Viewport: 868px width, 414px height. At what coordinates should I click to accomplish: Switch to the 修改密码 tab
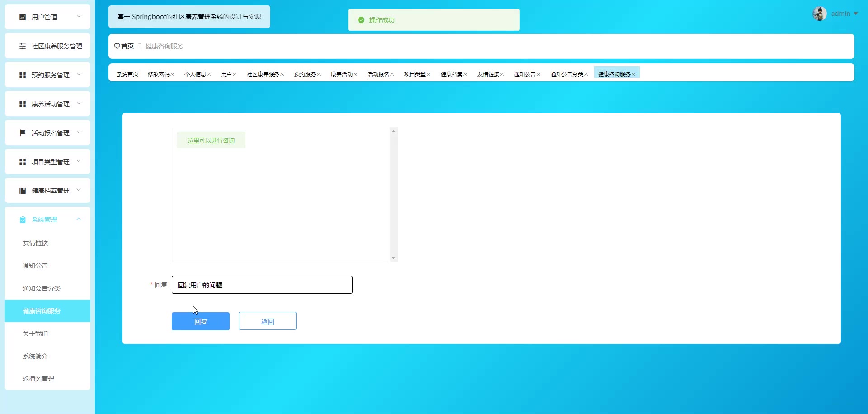[159, 75]
